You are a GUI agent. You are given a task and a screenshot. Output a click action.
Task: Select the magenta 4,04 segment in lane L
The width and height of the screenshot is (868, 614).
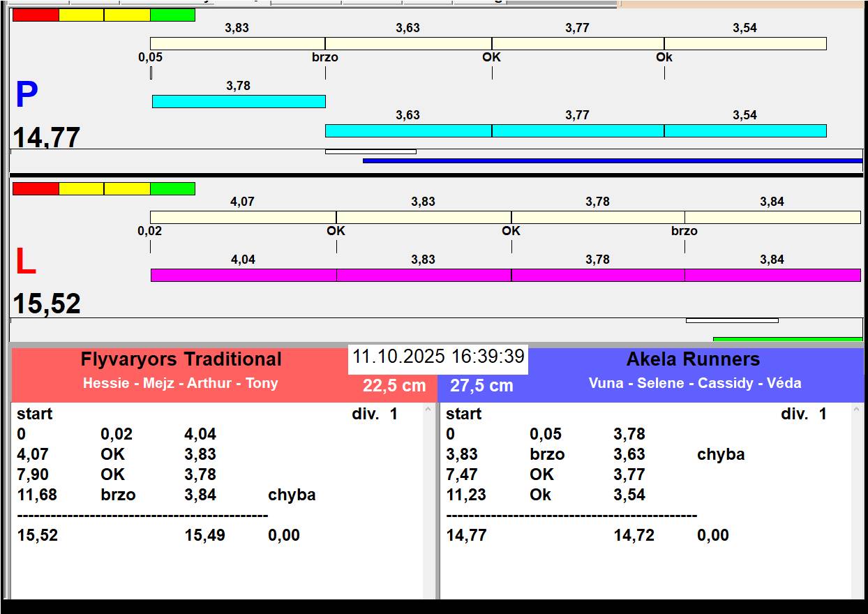pyautogui.click(x=244, y=275)
